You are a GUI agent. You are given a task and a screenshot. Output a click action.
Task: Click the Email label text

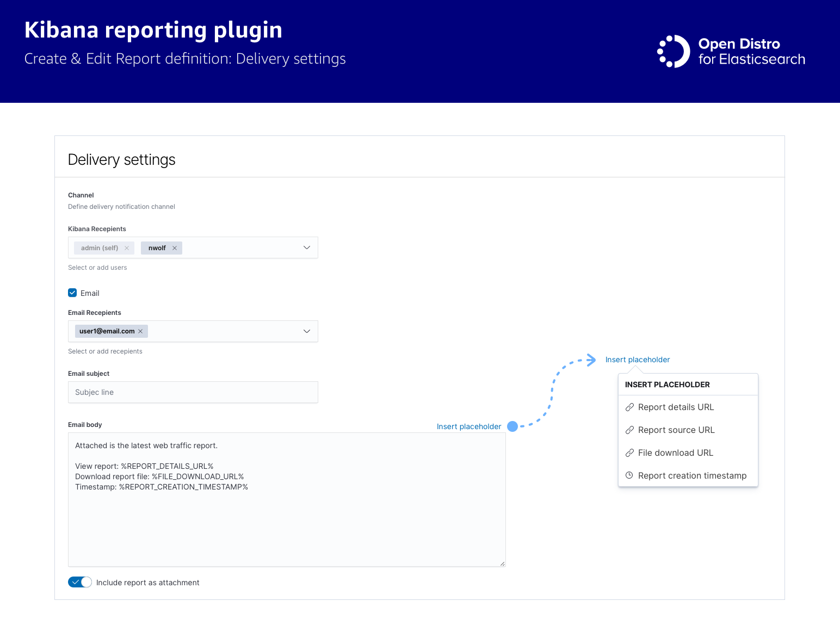(90, 293)
